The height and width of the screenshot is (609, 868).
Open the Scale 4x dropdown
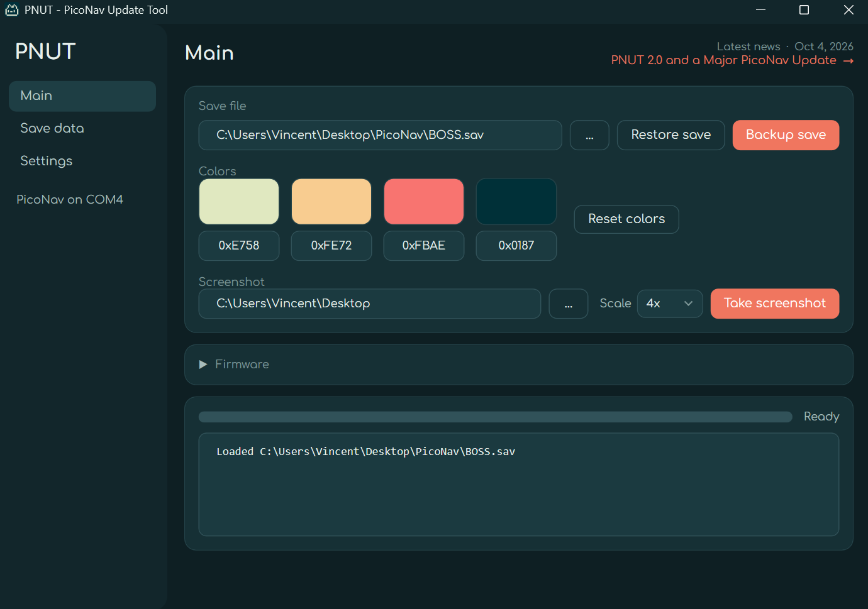click(x=670, y=304)
